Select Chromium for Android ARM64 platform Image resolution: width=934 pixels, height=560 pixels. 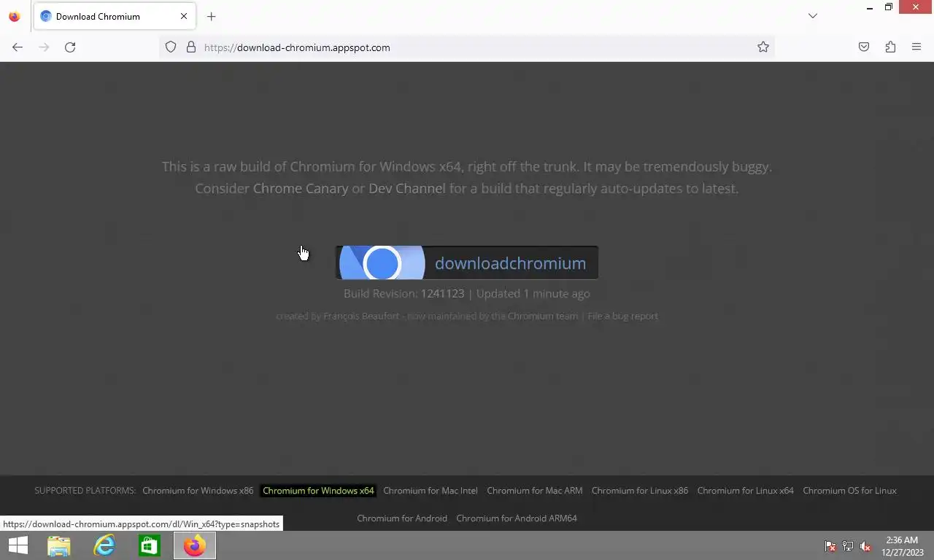point(517,518)
